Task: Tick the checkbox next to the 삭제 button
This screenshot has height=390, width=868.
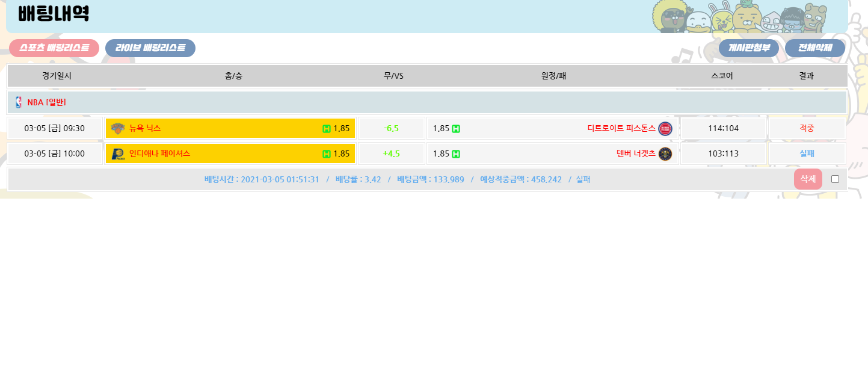Action: [x=835, y=179]
